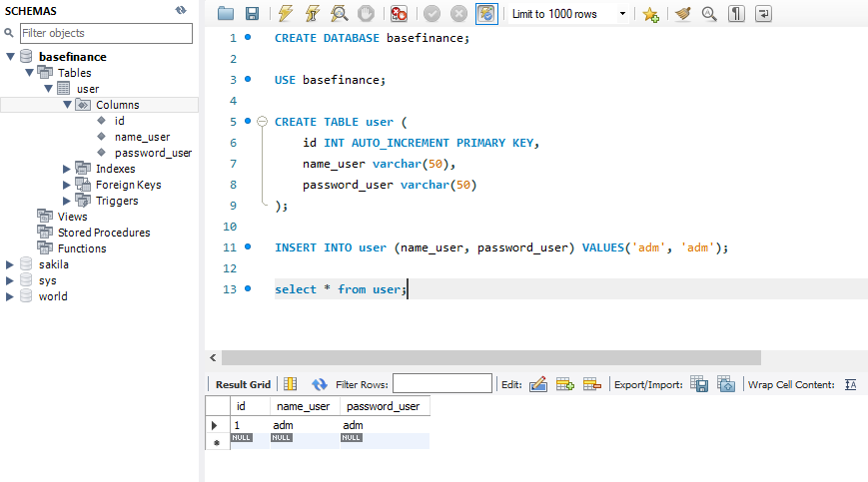Export the recordset to an external file

click(x=699, y=384)
